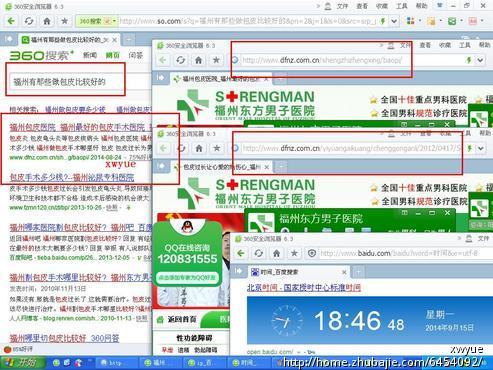Click favorites star in the baidu window
Image resolution: width=493 pixels, height=370 pixels.
click(294, 253)
